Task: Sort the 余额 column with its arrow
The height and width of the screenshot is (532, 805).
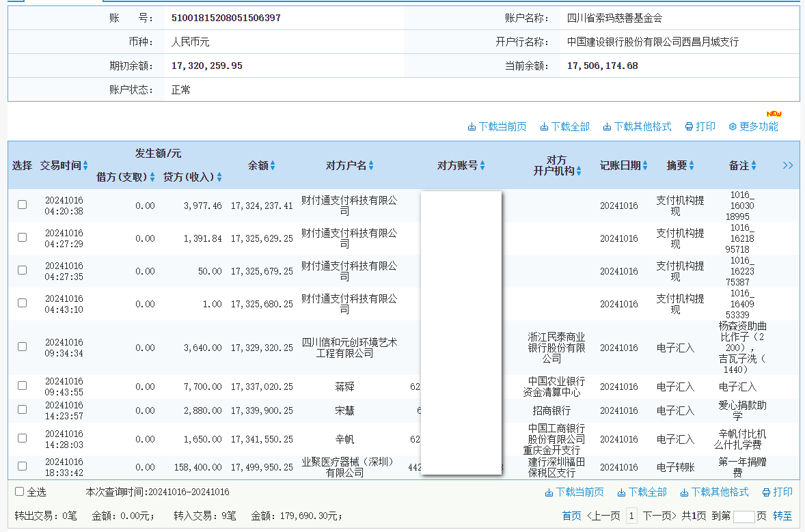Action: 273,165
